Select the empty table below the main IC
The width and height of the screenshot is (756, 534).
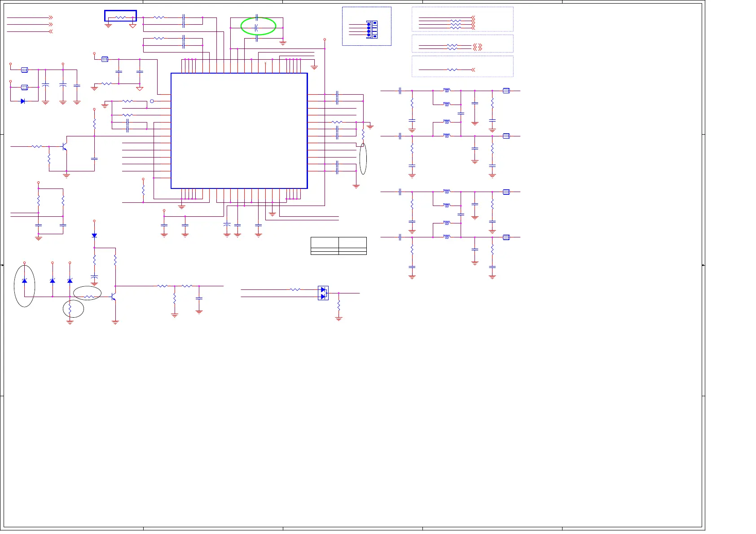338,246
